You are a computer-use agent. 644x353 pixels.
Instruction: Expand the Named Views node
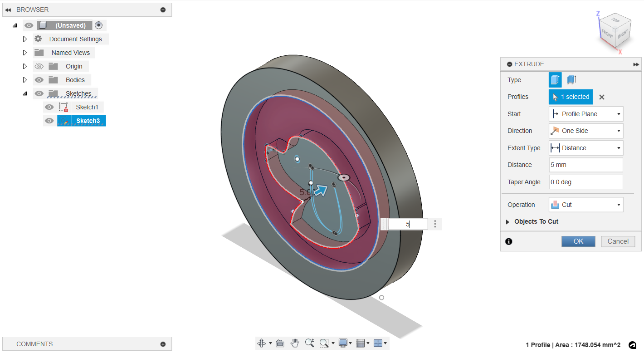25,53
